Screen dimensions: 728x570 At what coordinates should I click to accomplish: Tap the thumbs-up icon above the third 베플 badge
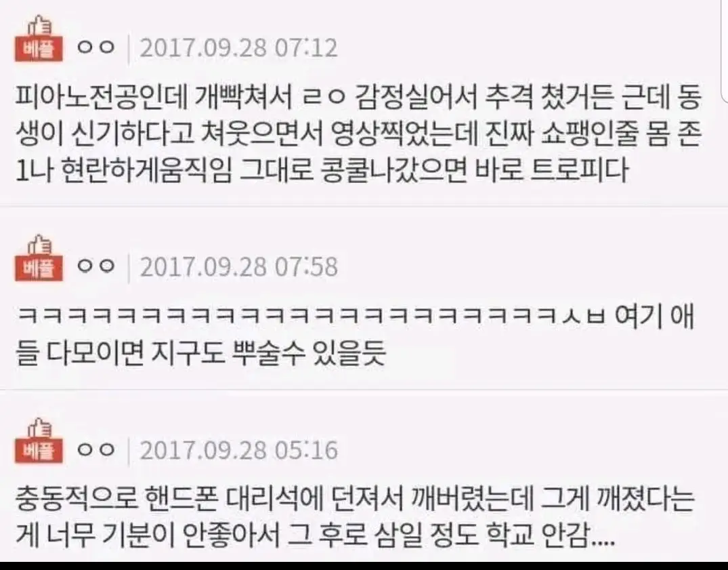[x=40, y=428]
